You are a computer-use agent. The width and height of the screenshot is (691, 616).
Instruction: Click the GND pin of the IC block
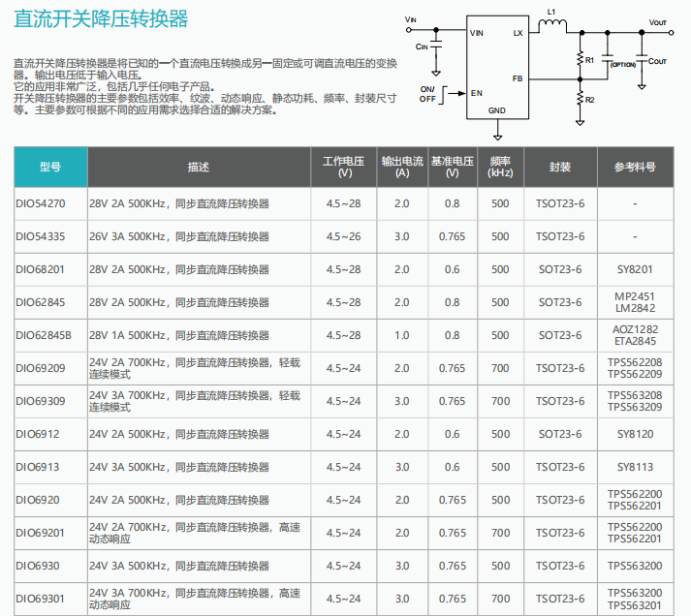pyautogui.click(x=496, y=110)
